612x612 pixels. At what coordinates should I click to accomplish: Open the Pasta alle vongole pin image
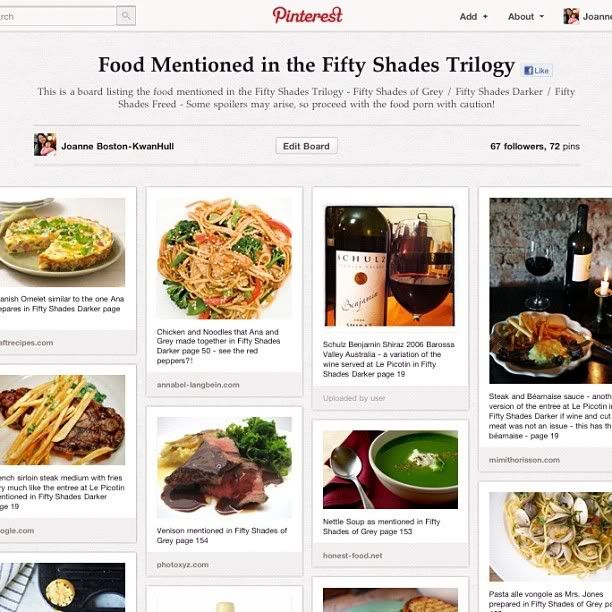(550, 537)
